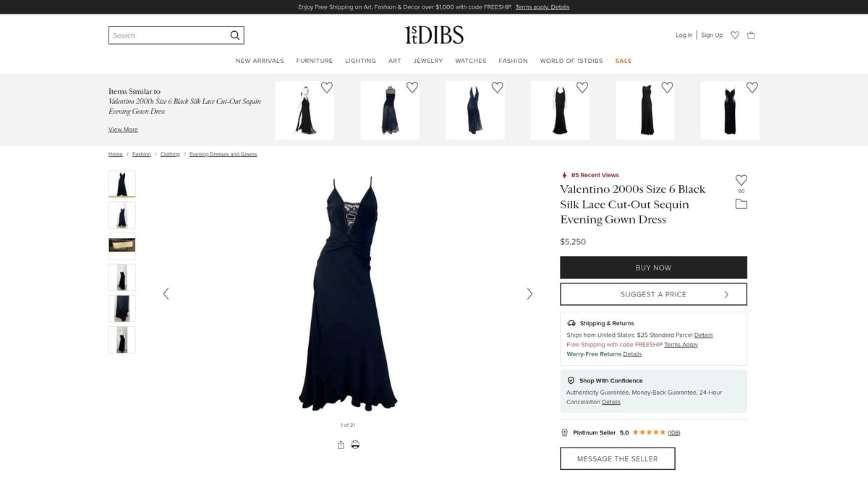The image size is (868, 488).
Task: Open World of 1stDibs menu
Action: [x=571, y=61]
